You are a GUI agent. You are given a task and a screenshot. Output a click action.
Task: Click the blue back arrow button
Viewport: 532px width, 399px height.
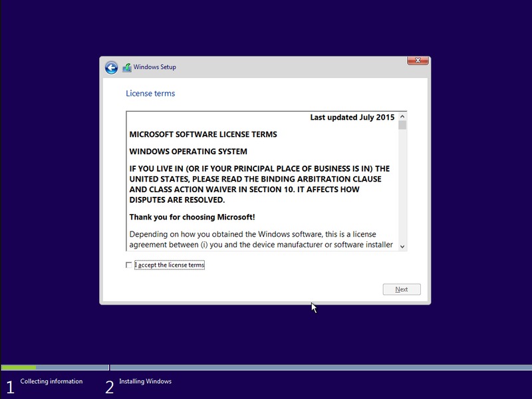[x=111, y=67]
